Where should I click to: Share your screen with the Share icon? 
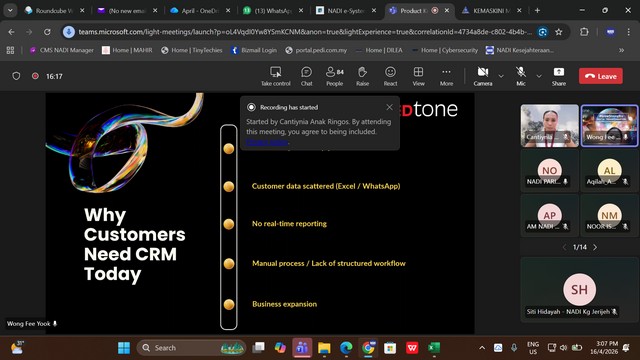(x=559, y=76)
